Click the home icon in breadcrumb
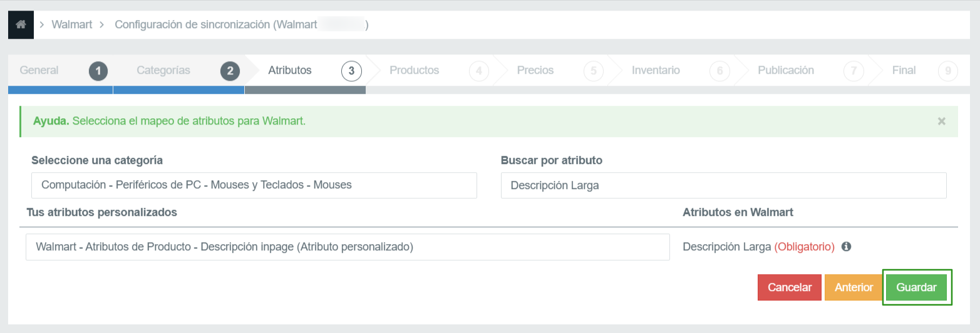Image resolution: width=980 pixels, height=333 pixels. [x=21, y=24]
